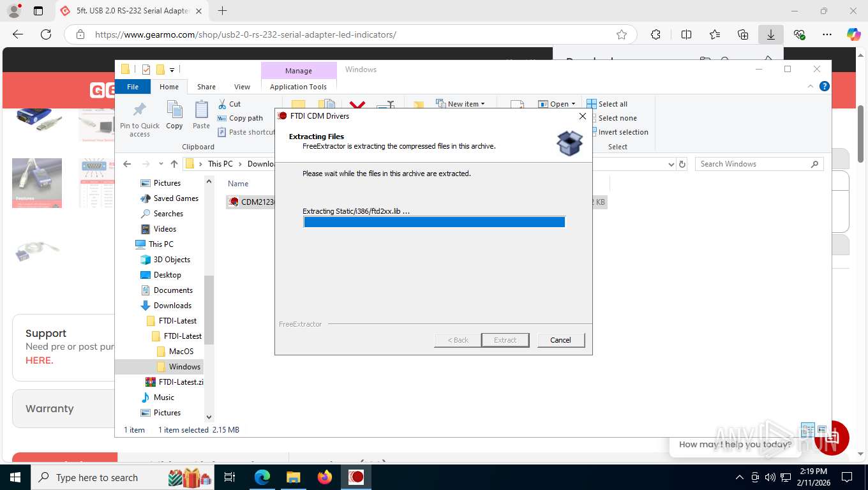
Task: Click the progress bar in the extractor dialog
Action: click(434, 222)
